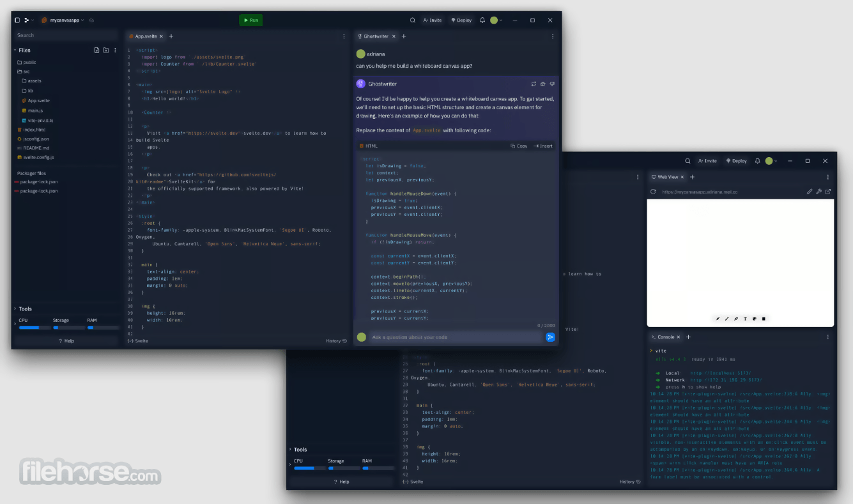Click Svelte language indicator in front window footer
Screen dimensions: 853x504
pyautogui.click(x=138, y=341)
